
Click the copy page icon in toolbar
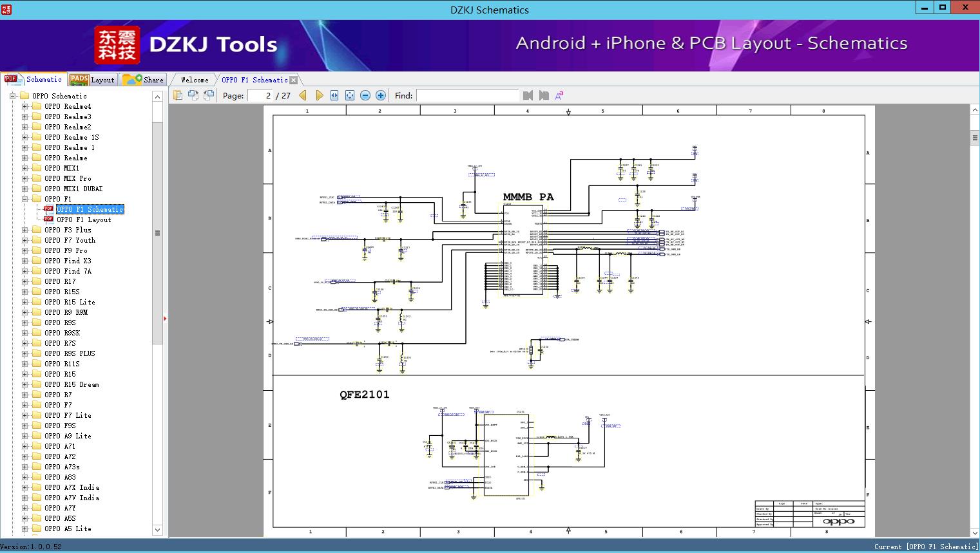(x=178, y=95)
